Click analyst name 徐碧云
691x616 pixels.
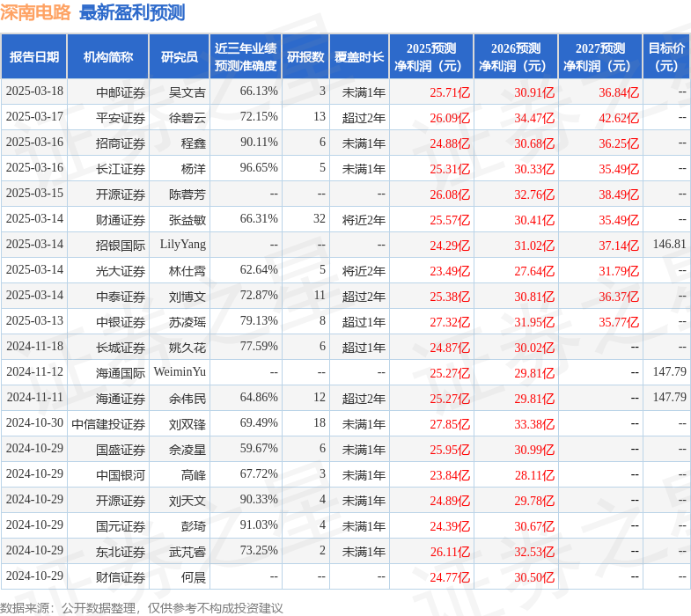tap(187, 118)
